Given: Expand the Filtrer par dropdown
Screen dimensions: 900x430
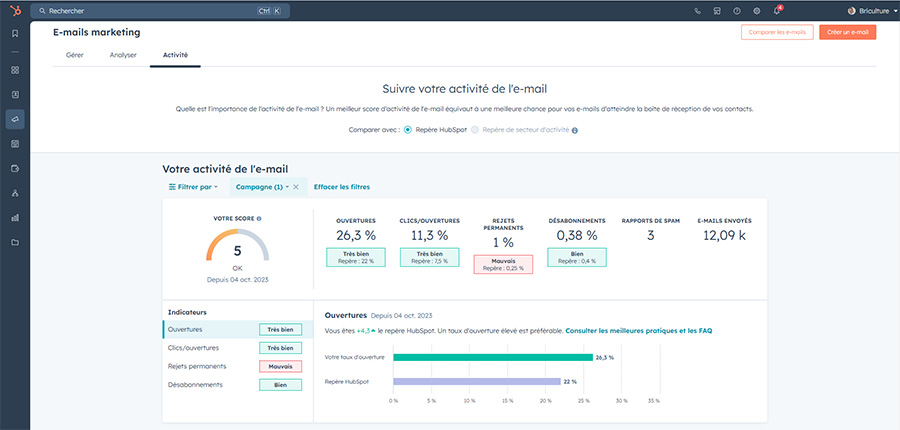Looking at the screenshot, I should tap(193, 187).
